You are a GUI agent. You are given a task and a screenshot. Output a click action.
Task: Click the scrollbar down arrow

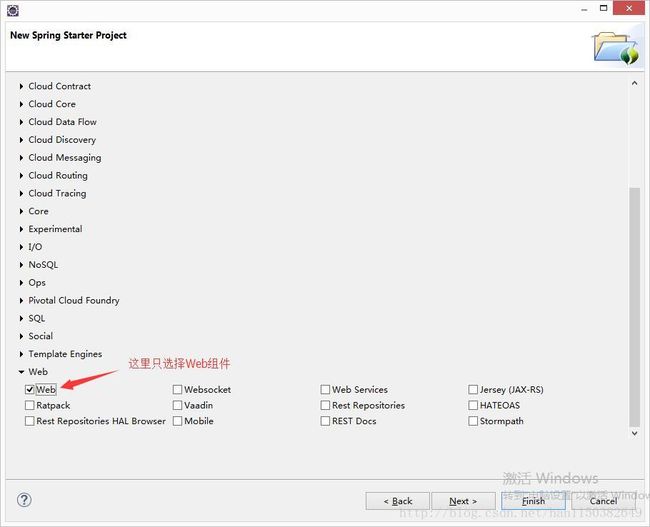click(634, 433)
